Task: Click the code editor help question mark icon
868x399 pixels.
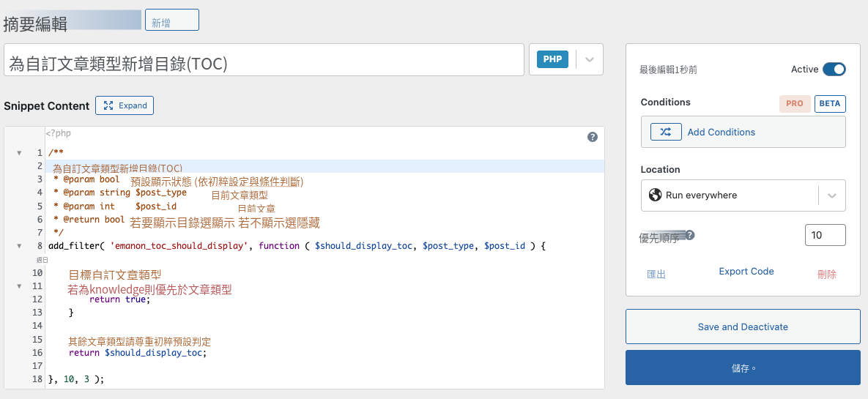Action: [x=593, y=137]
